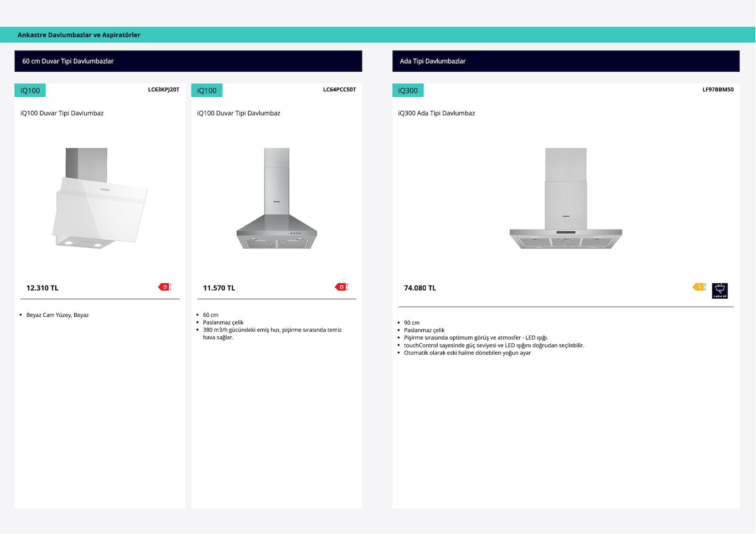
Task: Open the LF97BBM50 island hood image
Action: point(566,198)
